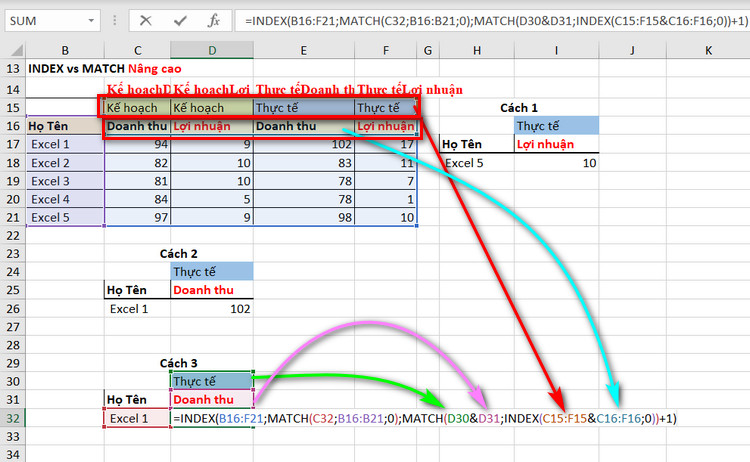The height and width of the screenshot is (462, 750).
Task: Click the Name Box showing SUM
Action: coord(47,21)
